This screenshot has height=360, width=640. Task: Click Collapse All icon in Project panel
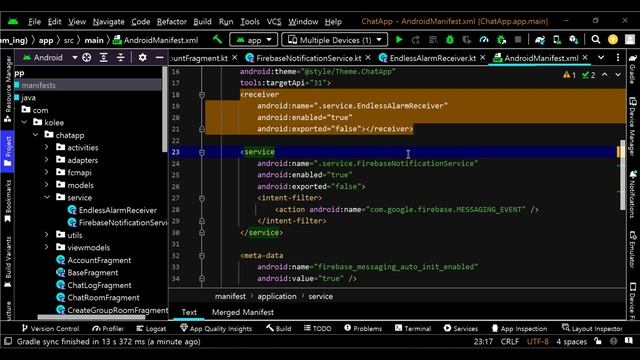click(120, 58)
